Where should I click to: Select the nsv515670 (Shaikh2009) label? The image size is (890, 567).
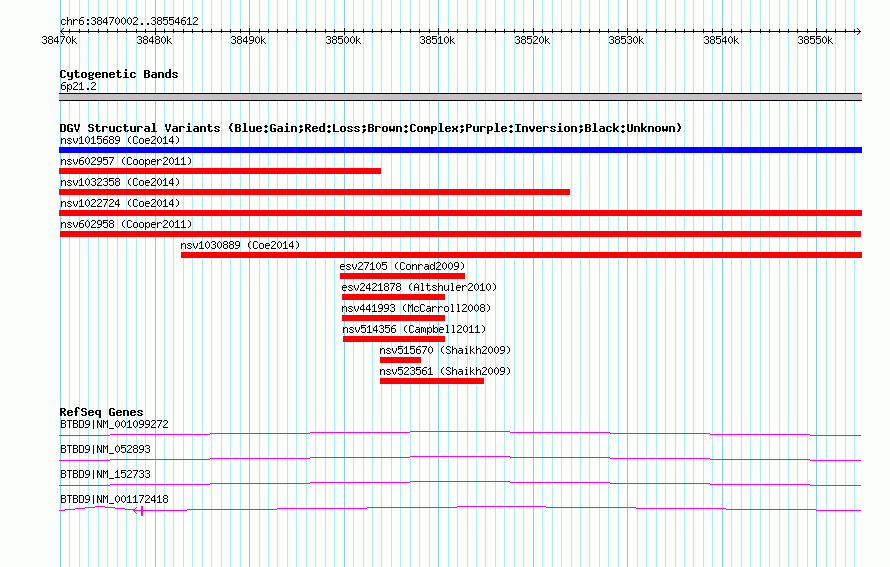coord(446,350)
